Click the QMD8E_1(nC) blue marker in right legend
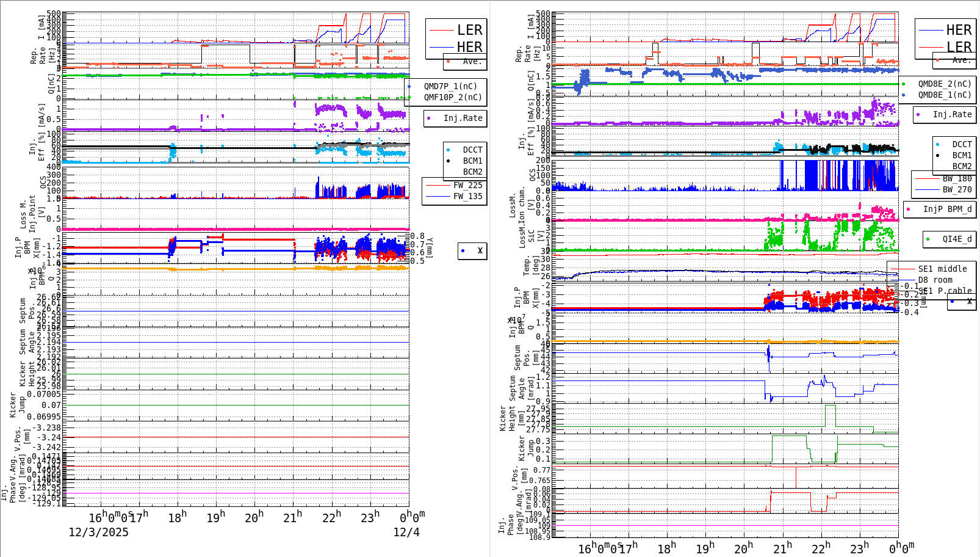Screen dimensions: 980x557 pyautogui.click(x=904, y=95)
